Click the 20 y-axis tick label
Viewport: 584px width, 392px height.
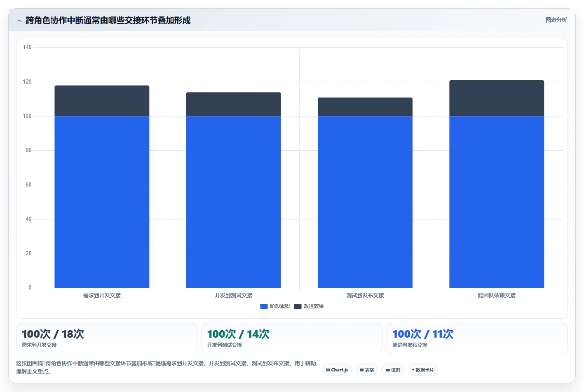[28, 254]
